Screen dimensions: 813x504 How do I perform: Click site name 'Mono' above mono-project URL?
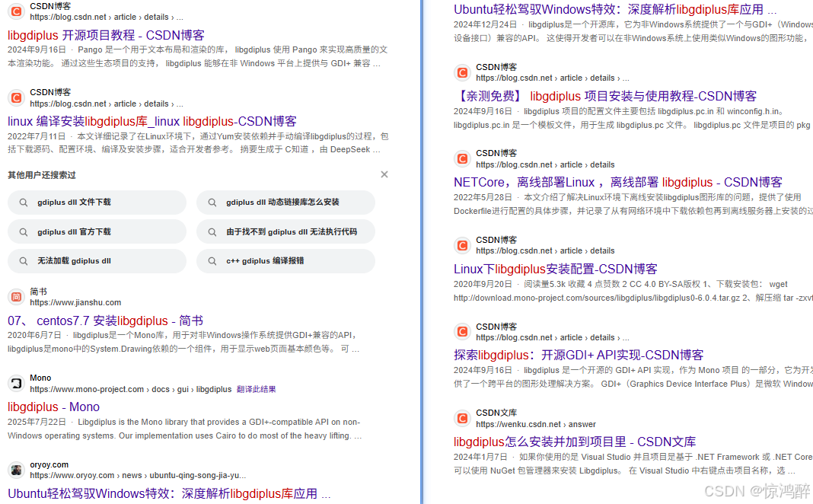[x=40, y=378]
